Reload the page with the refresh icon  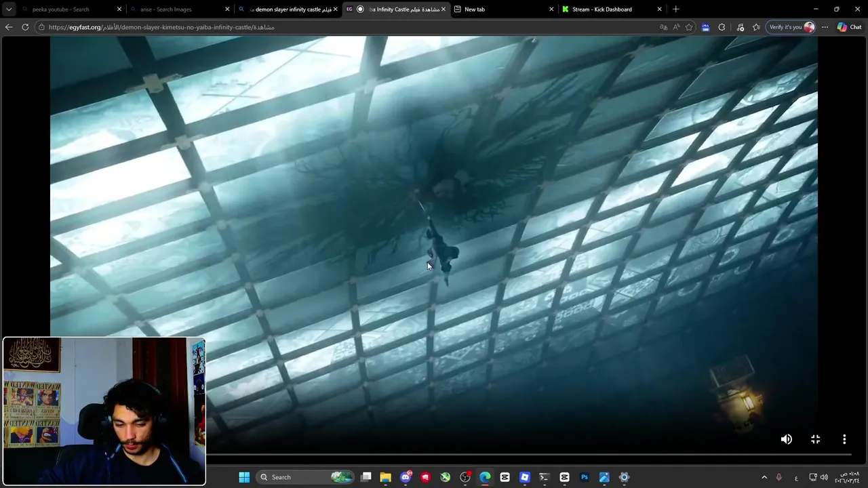pyautogui.click(x=25, y=27)
